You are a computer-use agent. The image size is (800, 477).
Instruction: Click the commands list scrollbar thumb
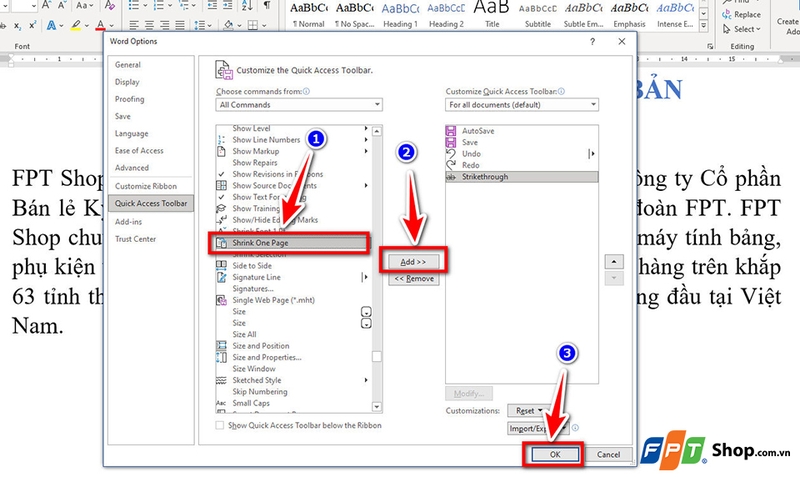tap(377, 357)
